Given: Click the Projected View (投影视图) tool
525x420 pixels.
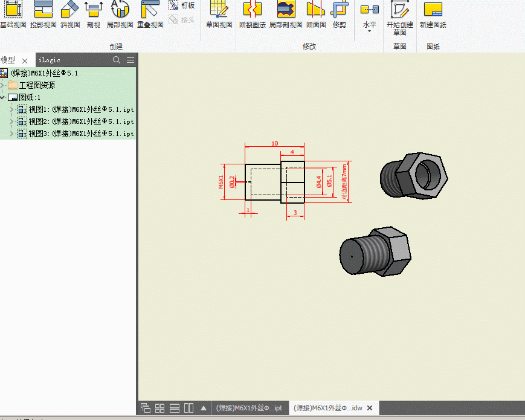Looking at the screenshot, I should [x=43, y=15].
